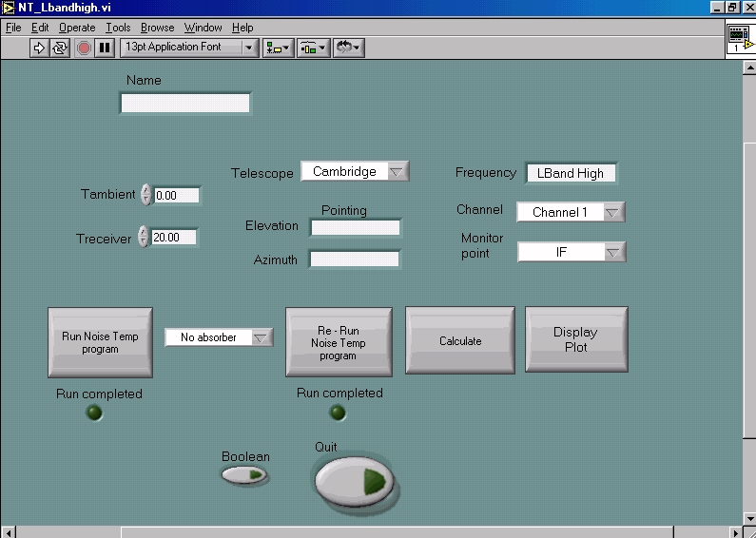Toggle the Quit switch

[355, 482]
